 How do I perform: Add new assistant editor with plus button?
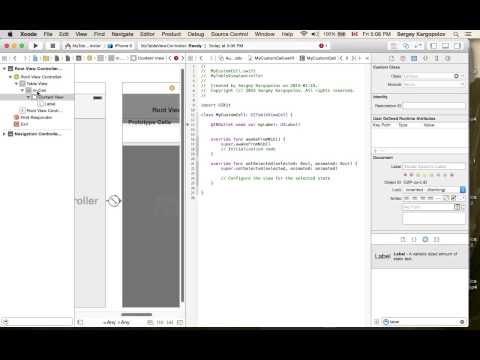click(360, 58)
